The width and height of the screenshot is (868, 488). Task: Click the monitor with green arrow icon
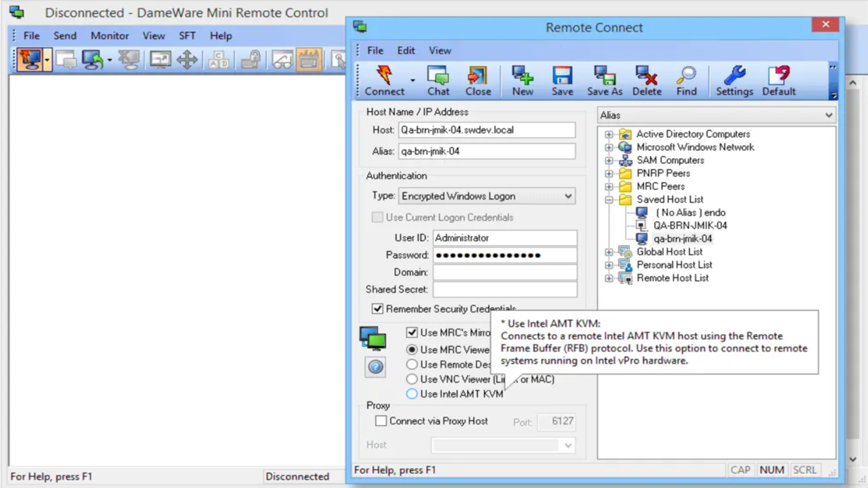(x=93, y=59)
